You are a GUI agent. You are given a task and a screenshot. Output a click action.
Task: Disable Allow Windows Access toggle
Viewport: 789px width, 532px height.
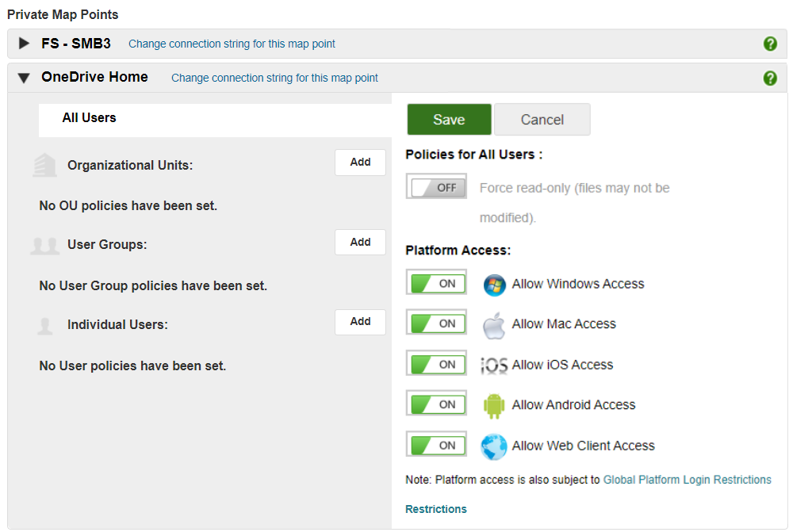(436, 283)
